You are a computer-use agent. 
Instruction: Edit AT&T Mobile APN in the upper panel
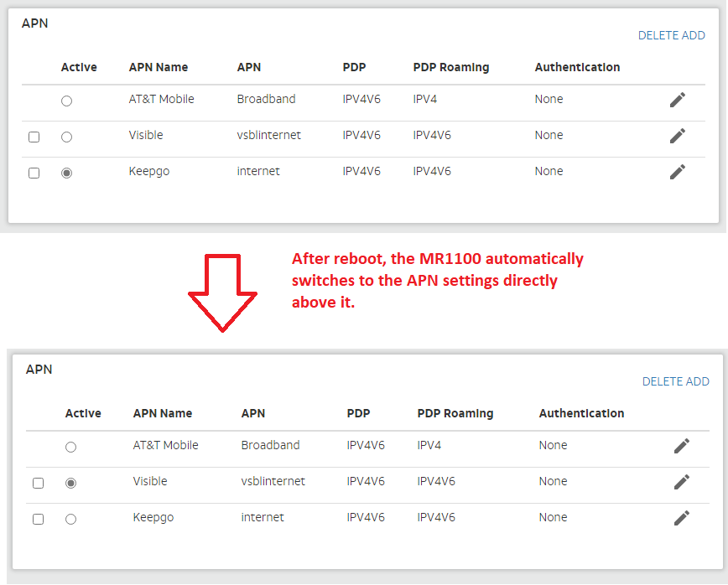coord(678,100)
